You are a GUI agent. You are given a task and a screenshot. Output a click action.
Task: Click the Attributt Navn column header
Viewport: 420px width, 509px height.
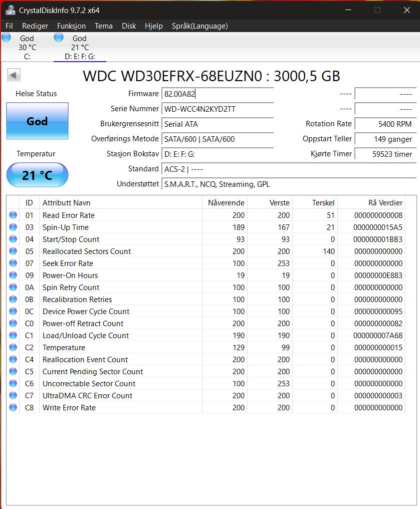coord(120,202)
